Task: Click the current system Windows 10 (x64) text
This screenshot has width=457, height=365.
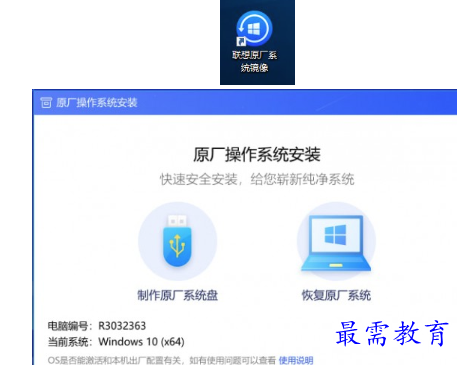Action: [x=141, y=342]
